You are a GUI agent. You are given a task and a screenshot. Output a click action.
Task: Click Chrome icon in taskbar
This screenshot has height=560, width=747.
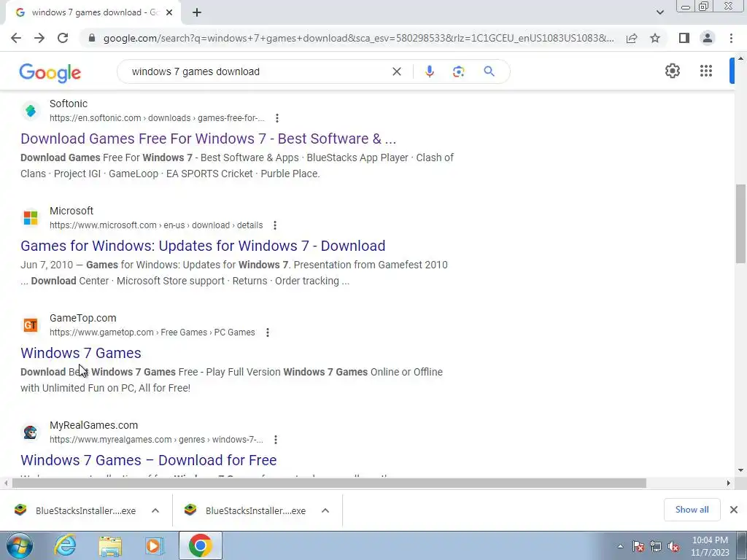(200, 545)
